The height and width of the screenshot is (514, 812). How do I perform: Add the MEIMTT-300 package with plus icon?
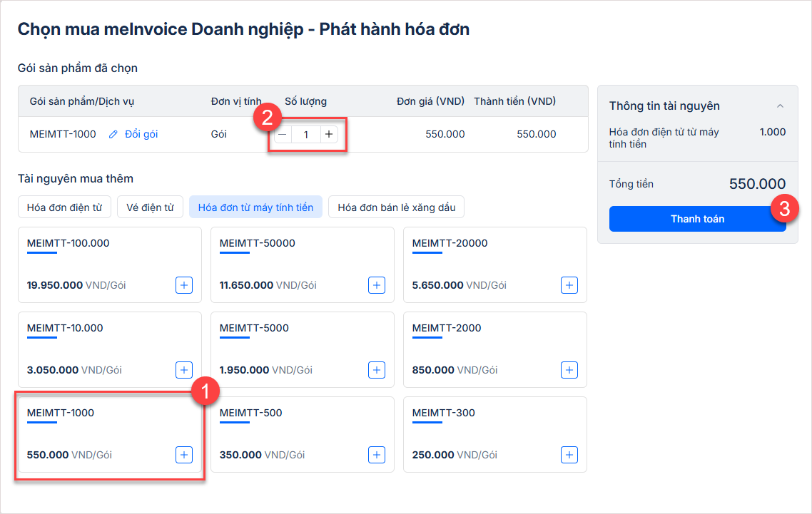coord(569,455)
